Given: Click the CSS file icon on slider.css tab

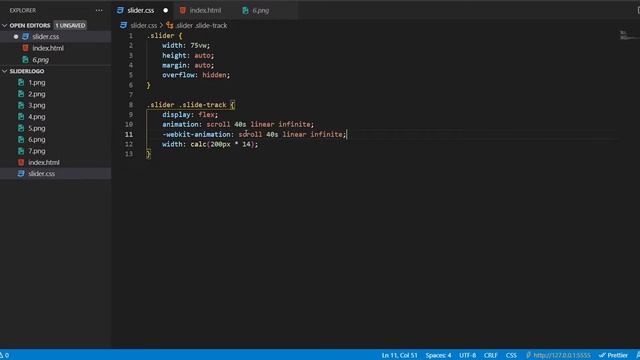Looking at the screenshot, I should tap(120, 10).
